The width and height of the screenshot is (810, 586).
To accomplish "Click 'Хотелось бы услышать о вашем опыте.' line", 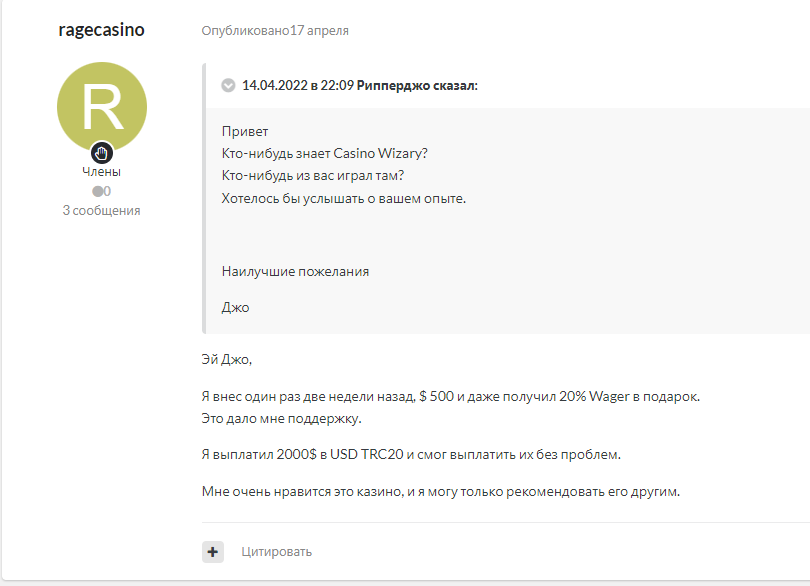I will click(x=344, y=198).
